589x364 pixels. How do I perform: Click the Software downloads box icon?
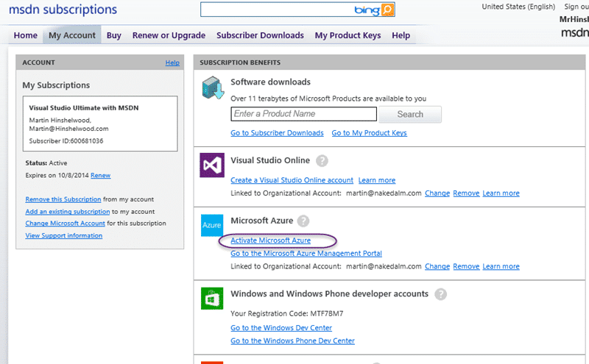tap(213, 88)
